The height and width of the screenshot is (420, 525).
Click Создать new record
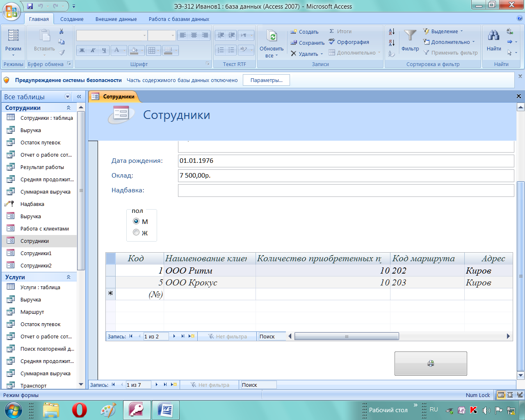click(304, 32)
